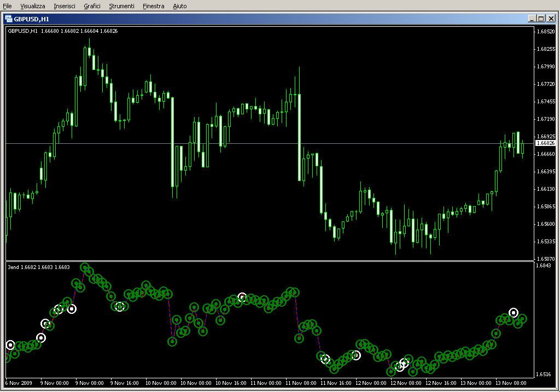
Task: Click the 1.67455 price axis label
Action: (x=546, y=101)
